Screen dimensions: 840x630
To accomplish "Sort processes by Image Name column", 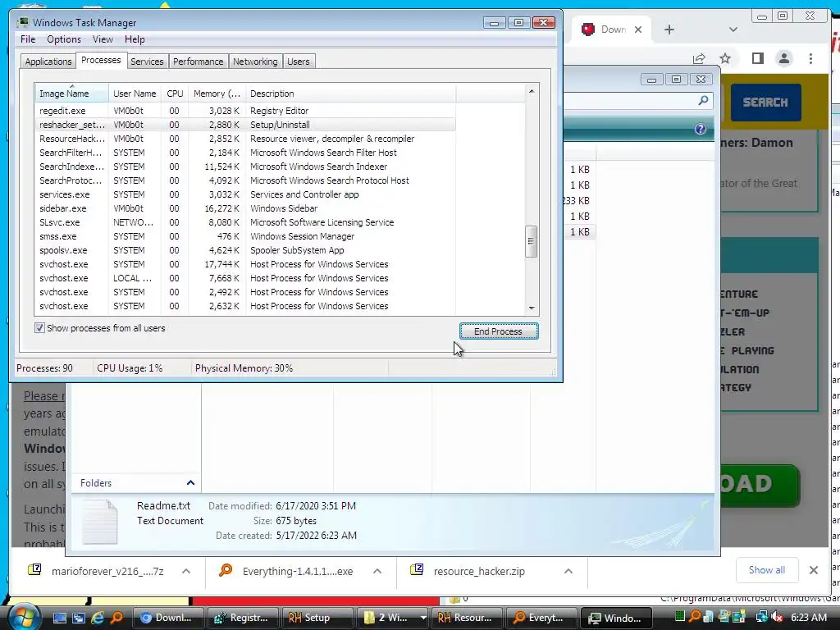I will 72,94.
